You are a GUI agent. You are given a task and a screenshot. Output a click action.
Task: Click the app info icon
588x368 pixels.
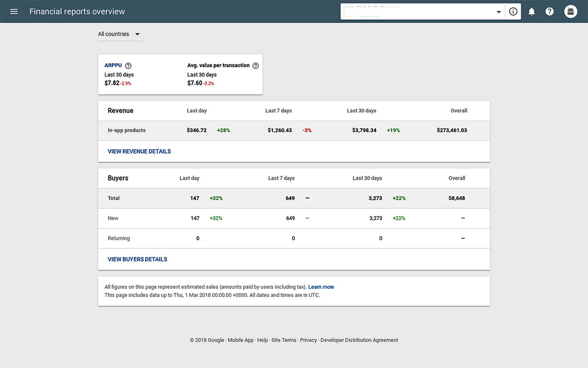[x=513, y=12]
